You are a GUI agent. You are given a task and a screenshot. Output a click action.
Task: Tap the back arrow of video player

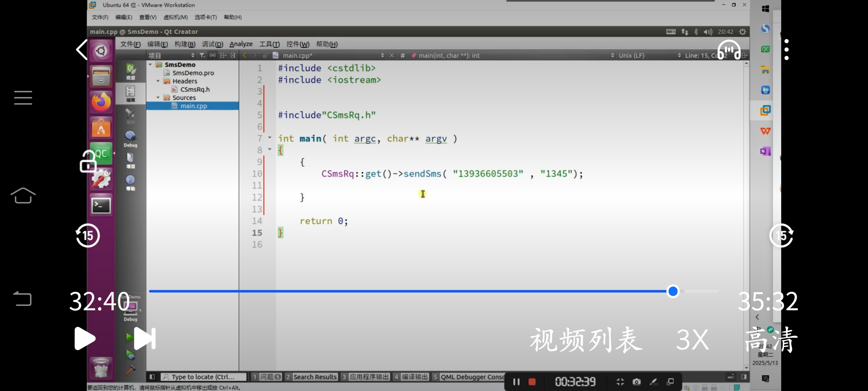pos(82,50)
